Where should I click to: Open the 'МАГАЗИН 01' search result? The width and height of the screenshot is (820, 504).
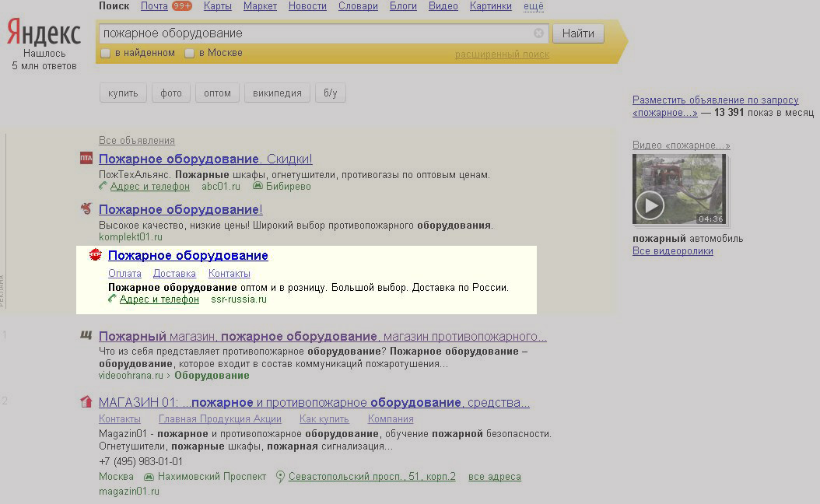click(314, 403)
